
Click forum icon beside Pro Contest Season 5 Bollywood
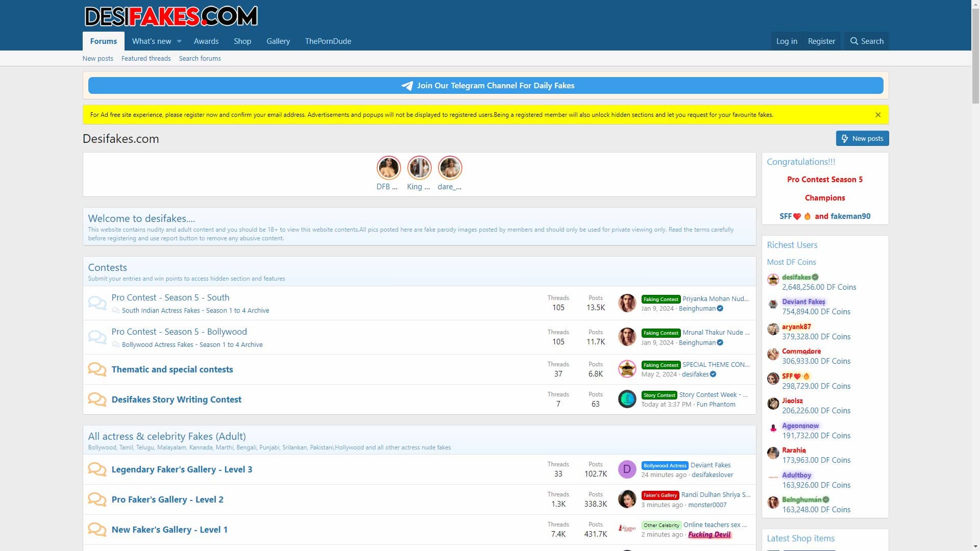97,337
